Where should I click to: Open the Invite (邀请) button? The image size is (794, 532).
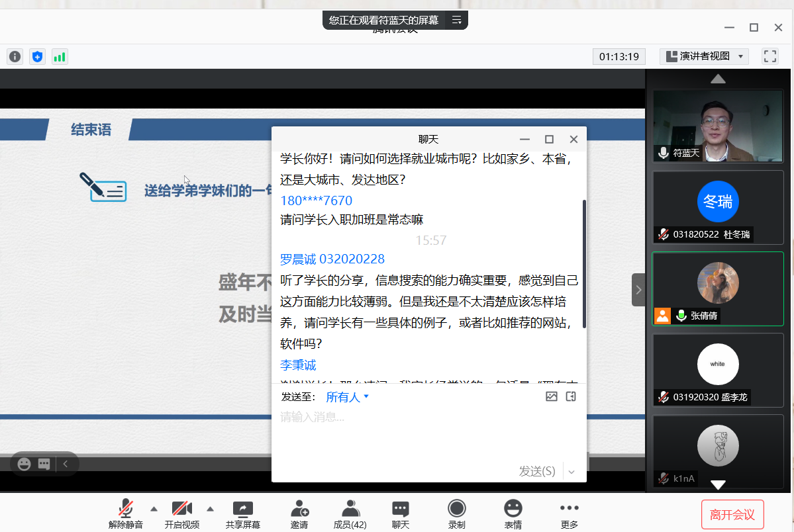tap(299, 514)
